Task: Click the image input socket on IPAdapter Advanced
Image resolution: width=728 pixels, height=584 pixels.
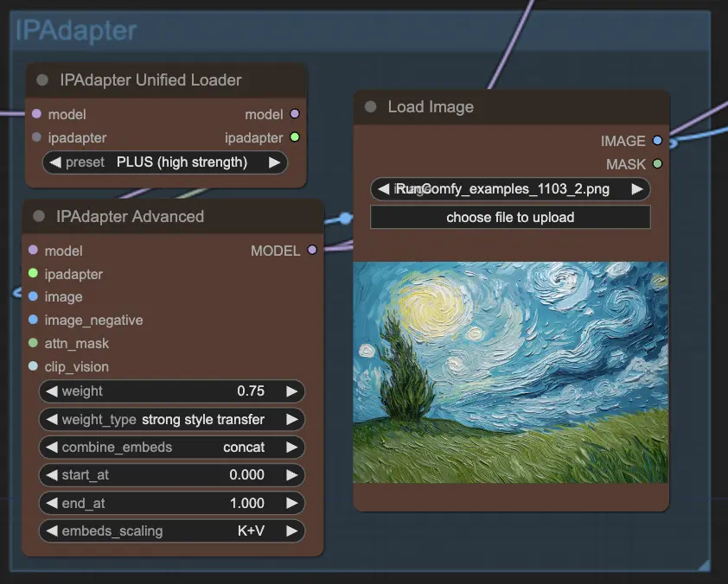Action: tap(33, 296)
